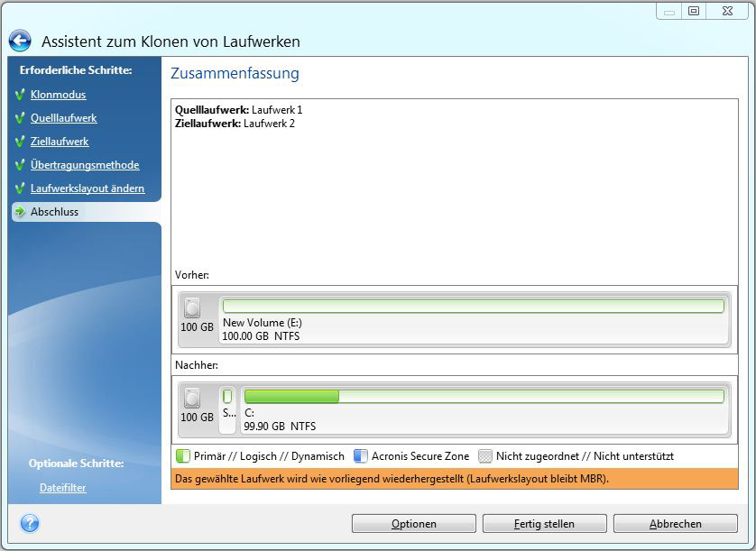Open the Ziellaufwerk step
This screenshot has height=551, width=756.
pyautogui.click(x=60, y=142)
